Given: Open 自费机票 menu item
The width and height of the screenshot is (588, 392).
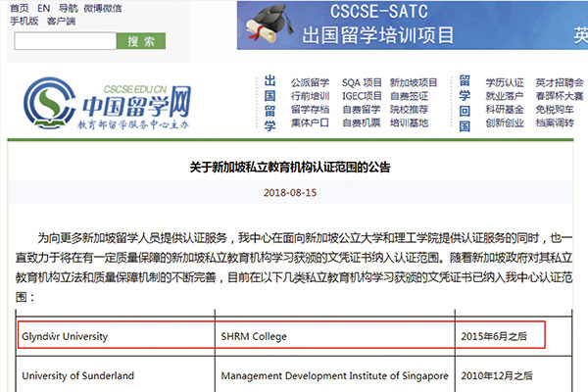Looking at the screenshot, I should click(361, 122).
